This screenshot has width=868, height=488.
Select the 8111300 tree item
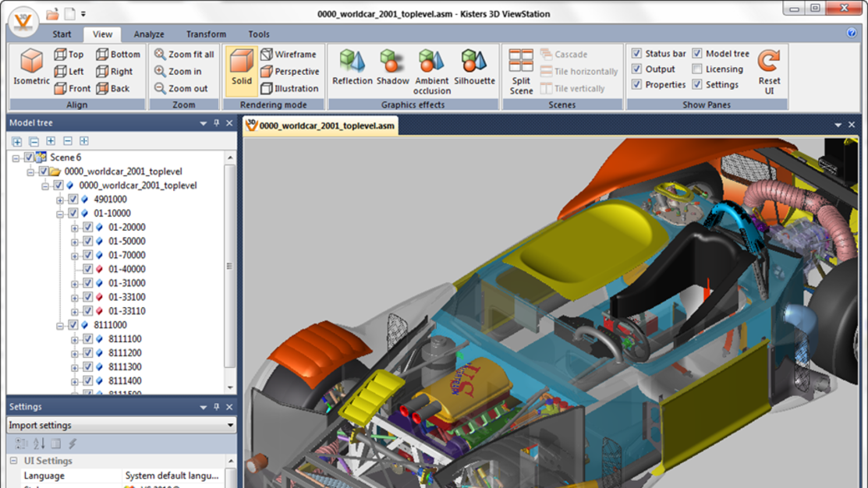click(x=125, y=367)
